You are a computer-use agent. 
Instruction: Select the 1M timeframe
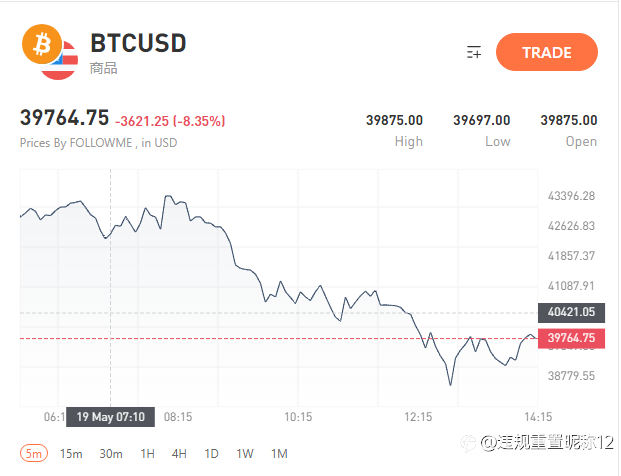click(x=279, y=454)
